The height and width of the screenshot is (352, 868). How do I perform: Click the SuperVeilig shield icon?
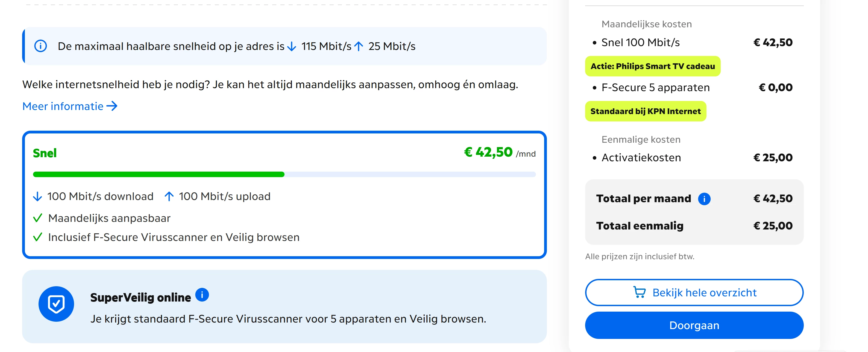point(56,304)
